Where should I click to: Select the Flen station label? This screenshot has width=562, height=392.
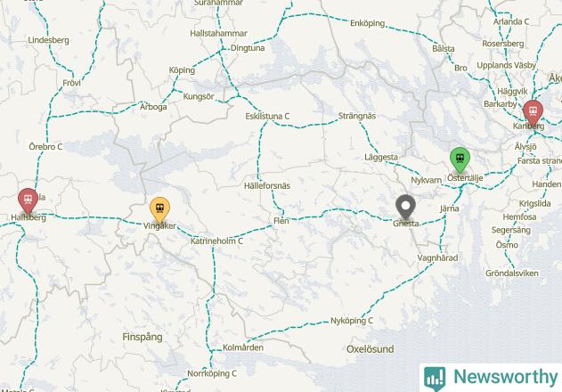pos(281,221)
